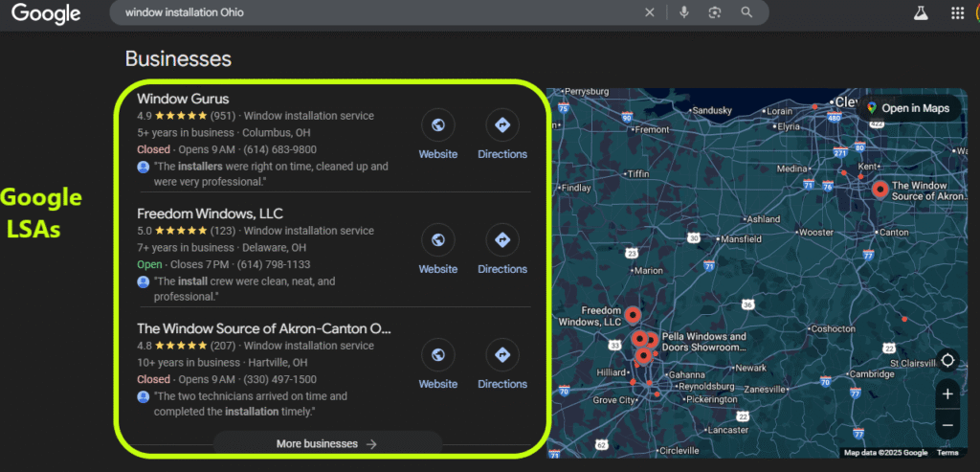
Task: Open Freedom Windows, LLC website
Action: tap(438, 251)
